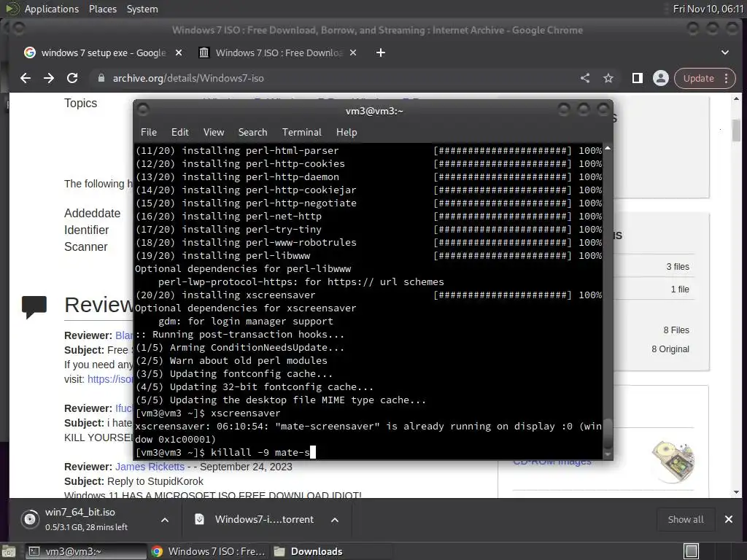Click page scrollbar up arrow in Chrome
The height and width of the screenshot is (560, 747).
(x=737, y=99)
